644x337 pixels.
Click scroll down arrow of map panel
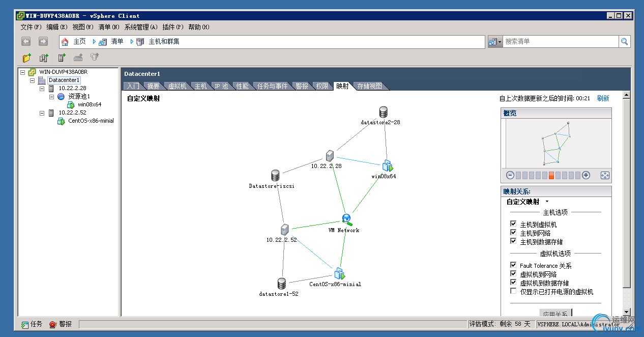pos(626,312)
